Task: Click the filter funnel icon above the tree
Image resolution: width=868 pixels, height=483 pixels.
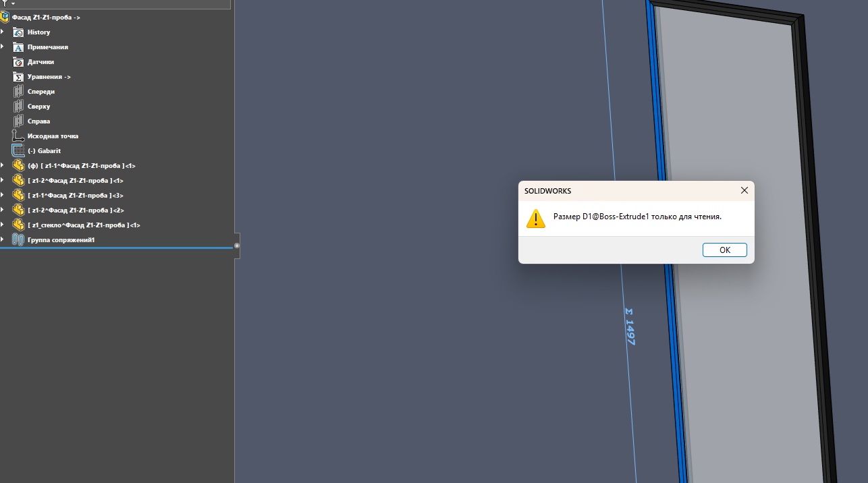Action: click(x=5, y=3)
